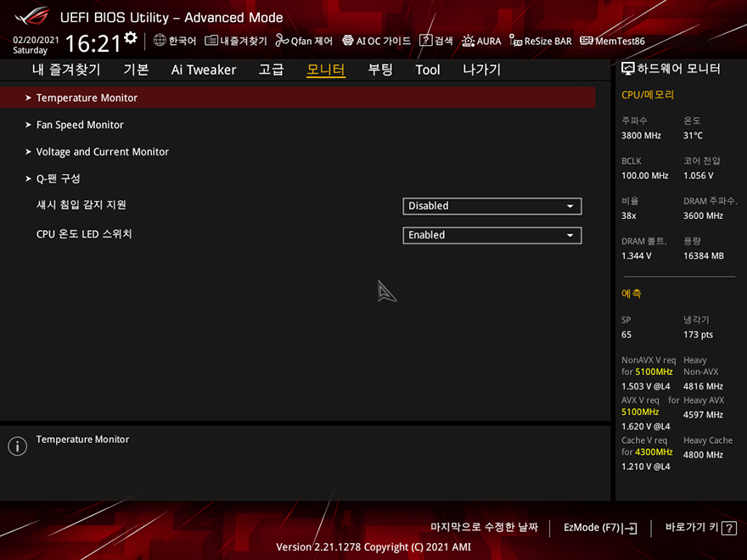
Task: Open ReSize BAR icon
Action: [515, 41]
